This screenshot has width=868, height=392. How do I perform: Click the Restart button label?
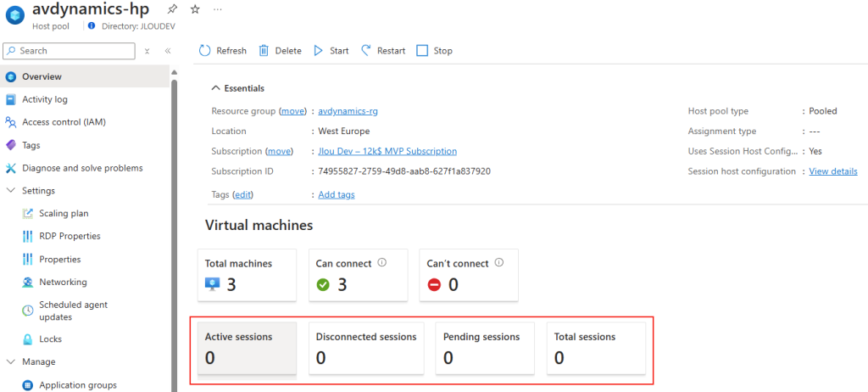pos(392,51)
